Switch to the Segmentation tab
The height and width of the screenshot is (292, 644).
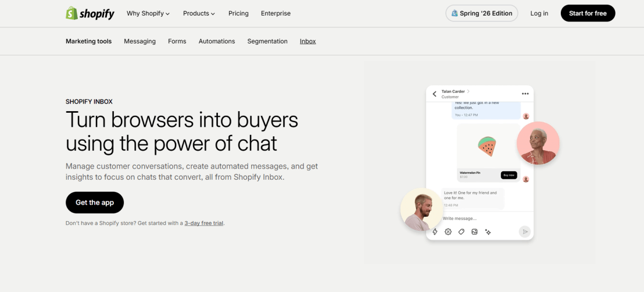(267, 41)
